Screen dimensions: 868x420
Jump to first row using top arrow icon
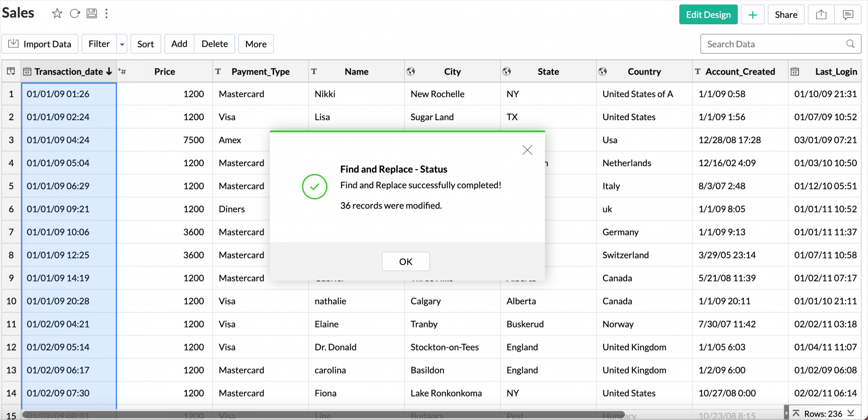pyautogui.click(x=796, y=413)
